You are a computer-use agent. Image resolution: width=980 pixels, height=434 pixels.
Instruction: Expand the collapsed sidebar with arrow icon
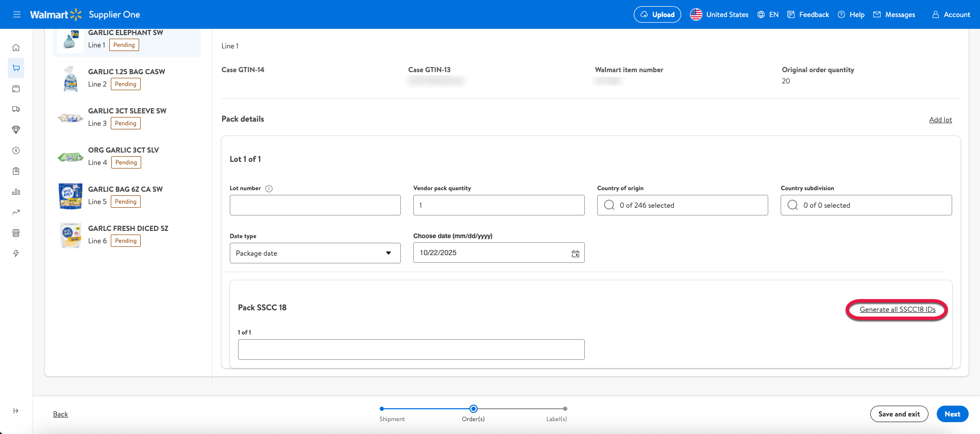(16, 411)
